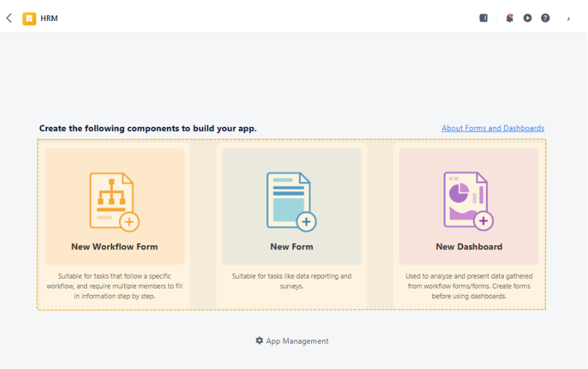Select New Dashboard label
The height and width of the screenshot is (369, 588).
pyautogui.click(x=469, y=247)
